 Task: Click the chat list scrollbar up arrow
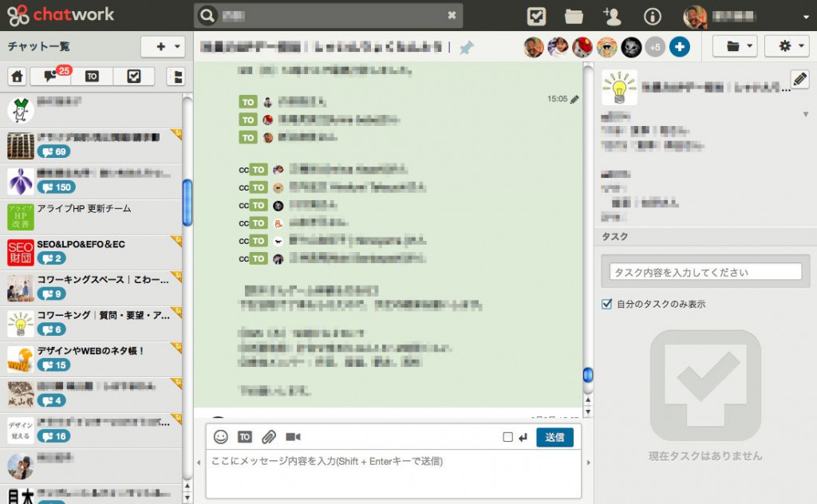(x=187, y=486)
